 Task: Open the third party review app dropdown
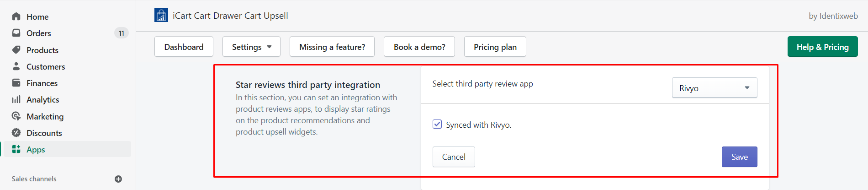point(715,88)
